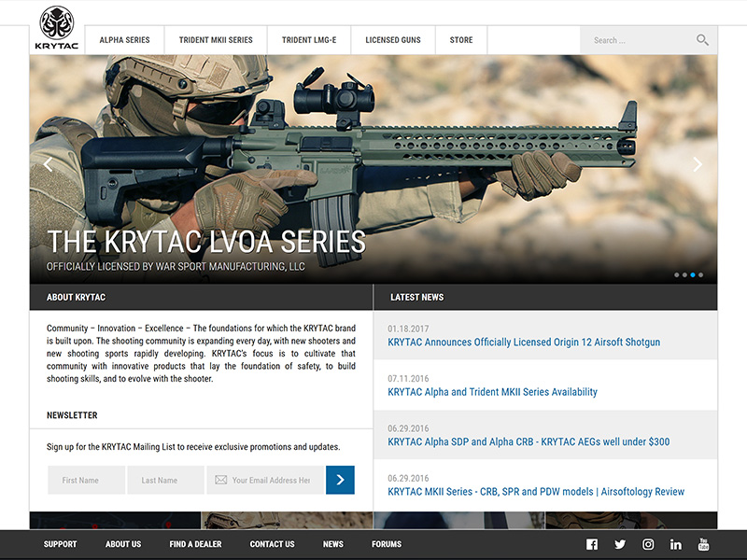Open the Facebook page icon
Screen dimensions: 747x560
591,544
